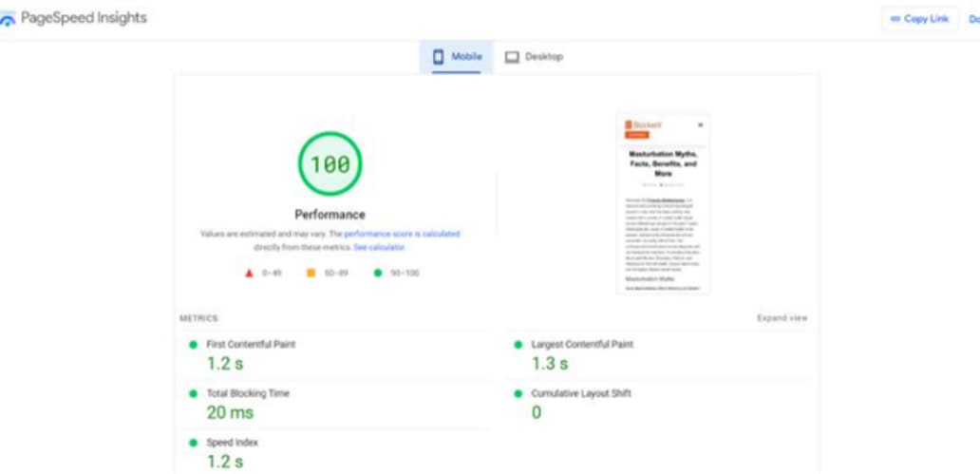
Task: Open the "performance score is calculated" link
Action: pyautogui.click(x=402, y=234)
